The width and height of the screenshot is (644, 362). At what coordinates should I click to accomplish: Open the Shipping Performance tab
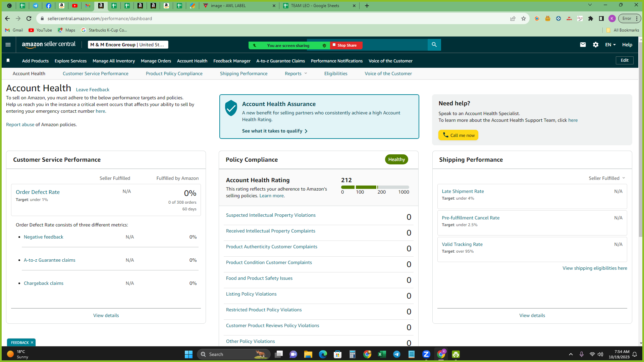244,73
